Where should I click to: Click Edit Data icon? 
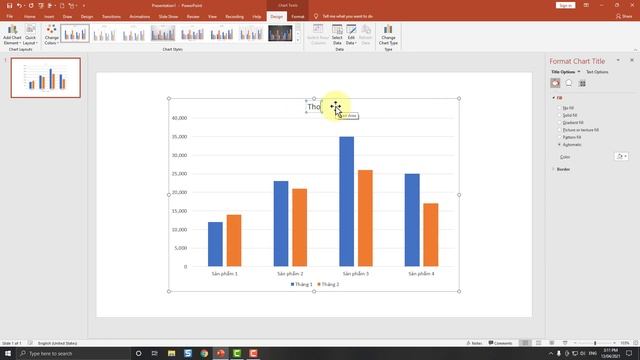351,30
